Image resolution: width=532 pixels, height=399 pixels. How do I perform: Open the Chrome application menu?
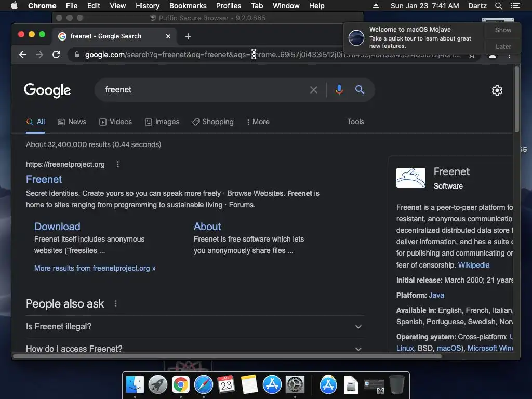coord(42,6)
